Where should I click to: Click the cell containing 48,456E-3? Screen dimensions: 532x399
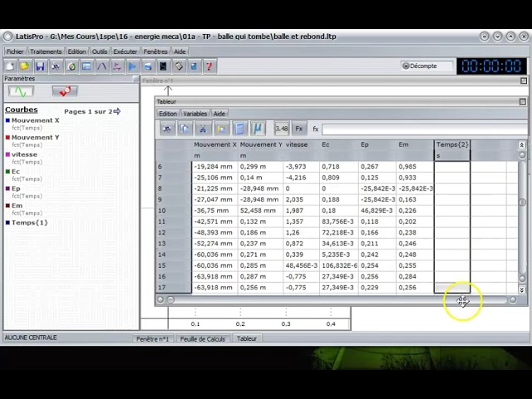point(301,266)
